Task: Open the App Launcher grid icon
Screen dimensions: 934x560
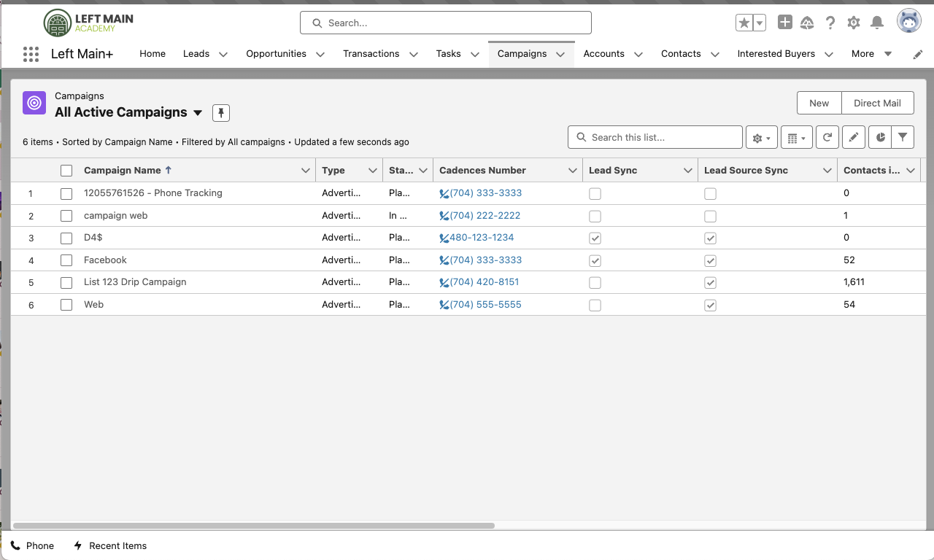Action: [x=31, y=54]
